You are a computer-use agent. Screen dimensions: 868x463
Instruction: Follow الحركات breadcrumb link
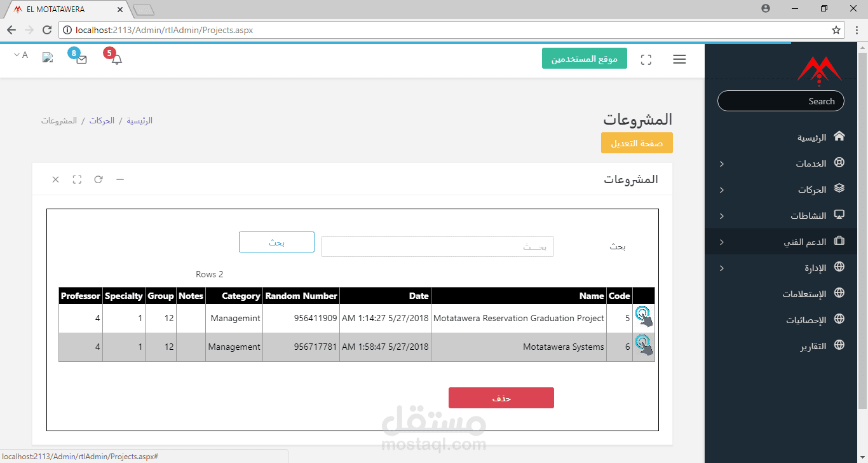point(102,120)
